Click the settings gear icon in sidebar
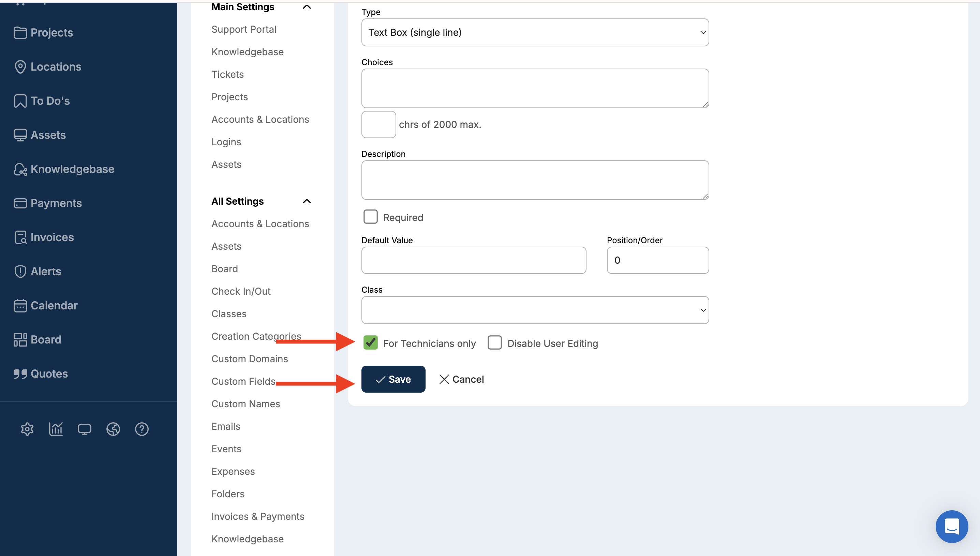The image size is (980, 556). pos(27,429)
